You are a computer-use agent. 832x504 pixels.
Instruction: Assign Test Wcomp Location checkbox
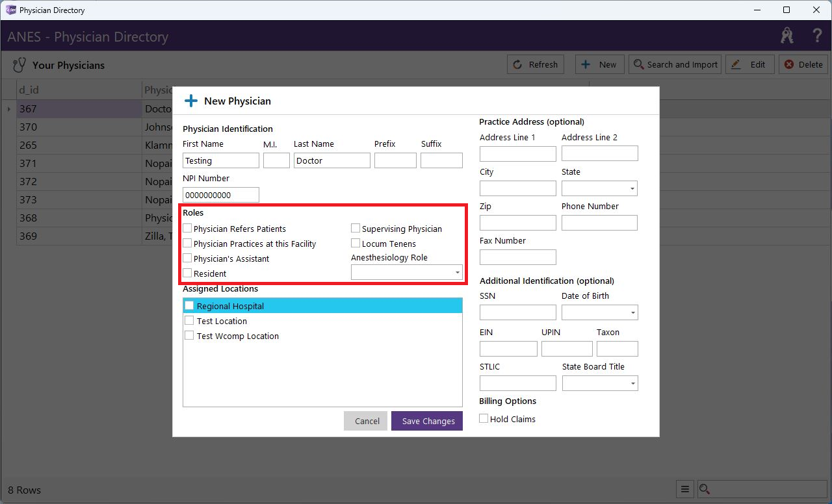pos(190,336)
